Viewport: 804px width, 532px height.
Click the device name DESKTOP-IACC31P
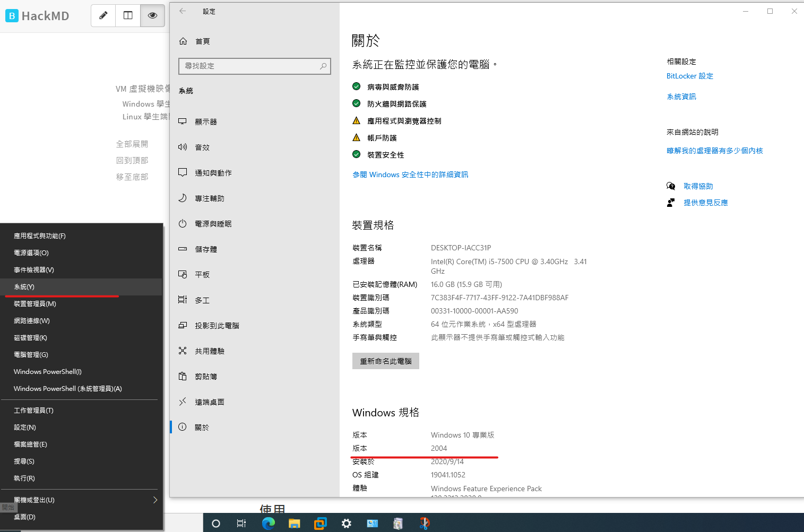(x=461, y=248)
